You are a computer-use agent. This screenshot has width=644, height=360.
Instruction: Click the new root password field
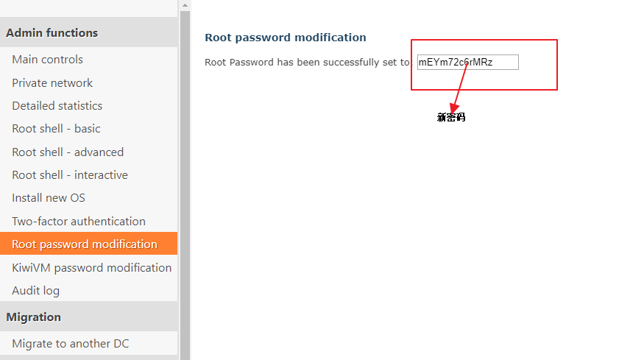467,63
